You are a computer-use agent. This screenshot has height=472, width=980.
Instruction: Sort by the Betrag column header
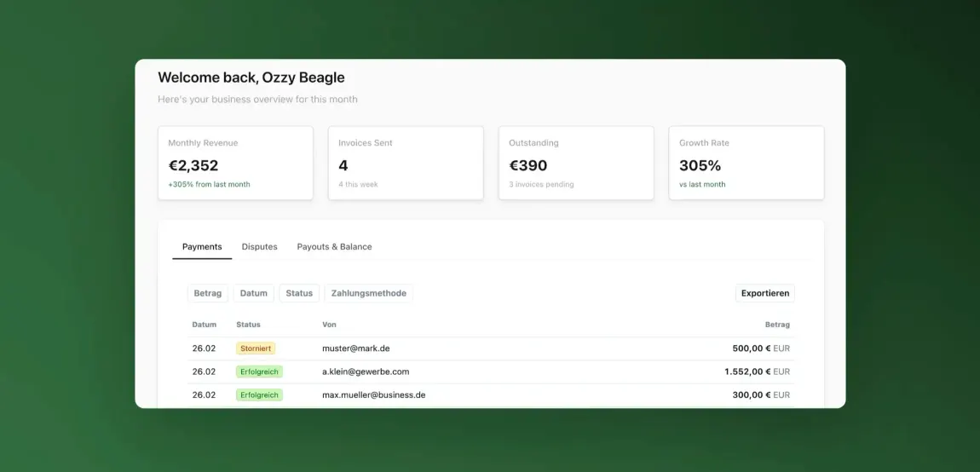coord(776,325)
